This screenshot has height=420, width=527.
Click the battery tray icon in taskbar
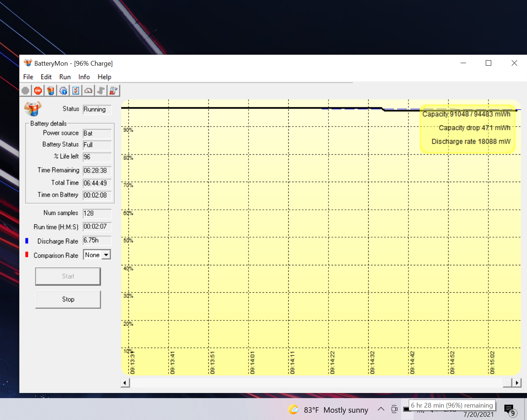(407, 409)
